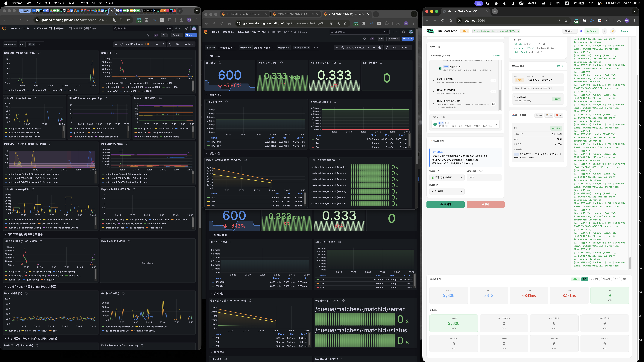
Task: Toggle 5xx series in 상태코드별 요청 추이 legend
Action: tap(317, 147)
